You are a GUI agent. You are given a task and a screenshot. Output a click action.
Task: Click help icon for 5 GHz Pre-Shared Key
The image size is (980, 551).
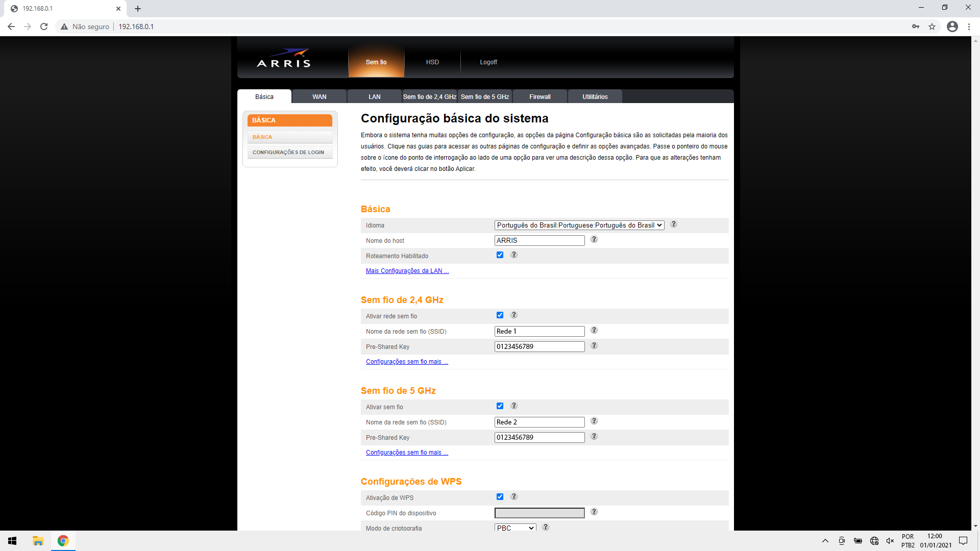[x=594, y=436]
